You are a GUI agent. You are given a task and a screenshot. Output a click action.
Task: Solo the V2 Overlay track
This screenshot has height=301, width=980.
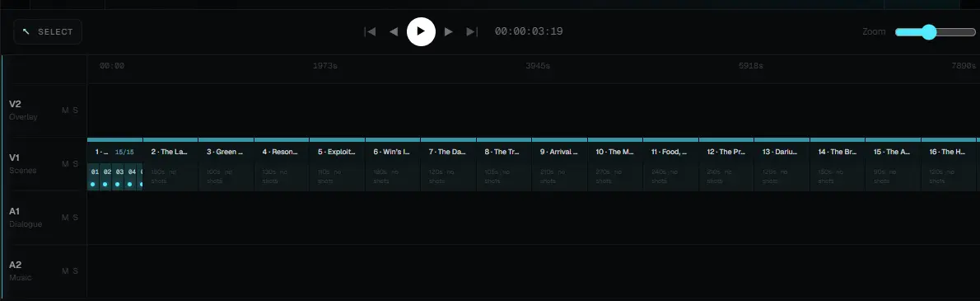76,111
